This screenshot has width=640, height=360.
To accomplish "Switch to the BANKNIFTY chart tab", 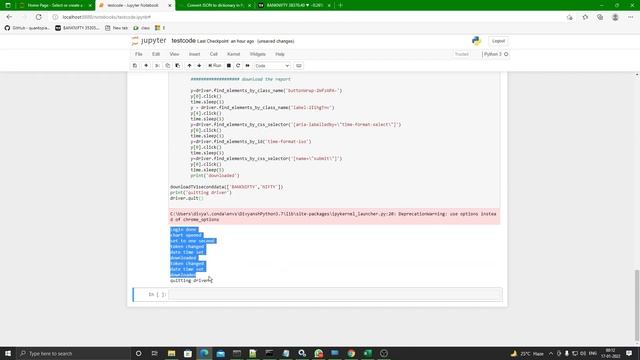I will [295, 5].
